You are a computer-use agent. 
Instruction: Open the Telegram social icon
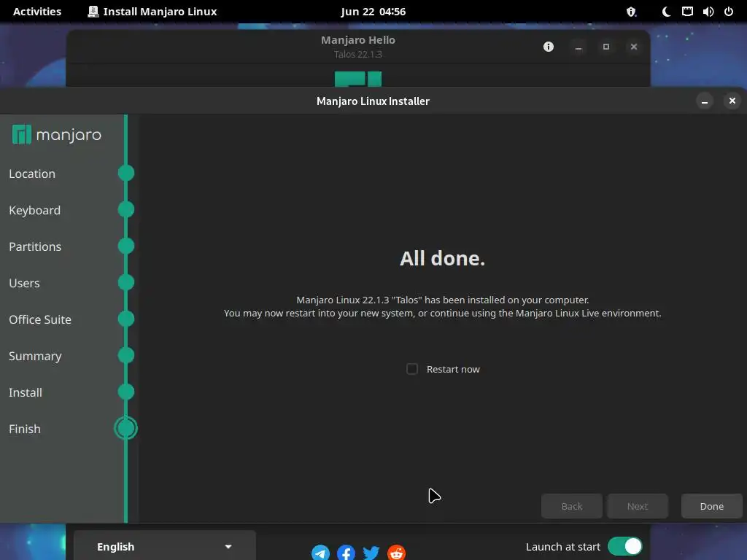pyautogui.click(x=321, y=553)
